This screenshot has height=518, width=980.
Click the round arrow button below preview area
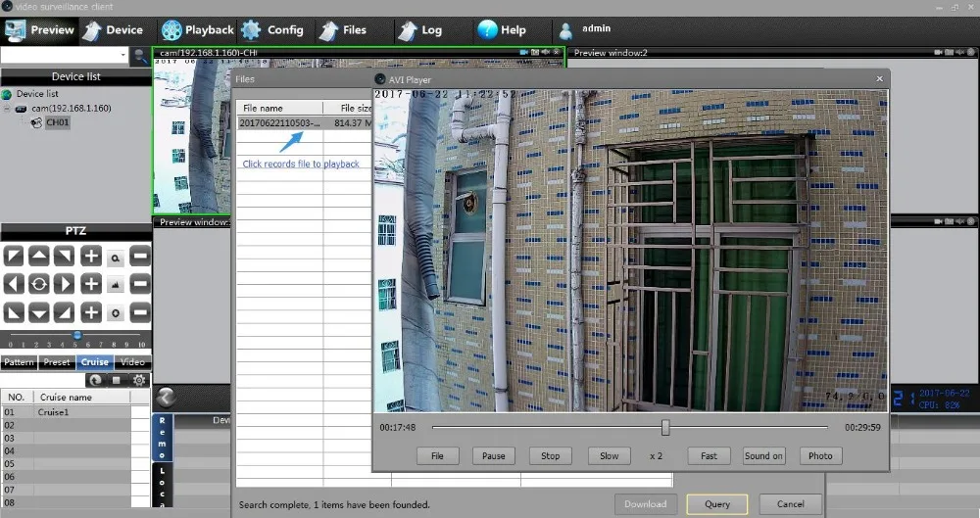(166, 397)
